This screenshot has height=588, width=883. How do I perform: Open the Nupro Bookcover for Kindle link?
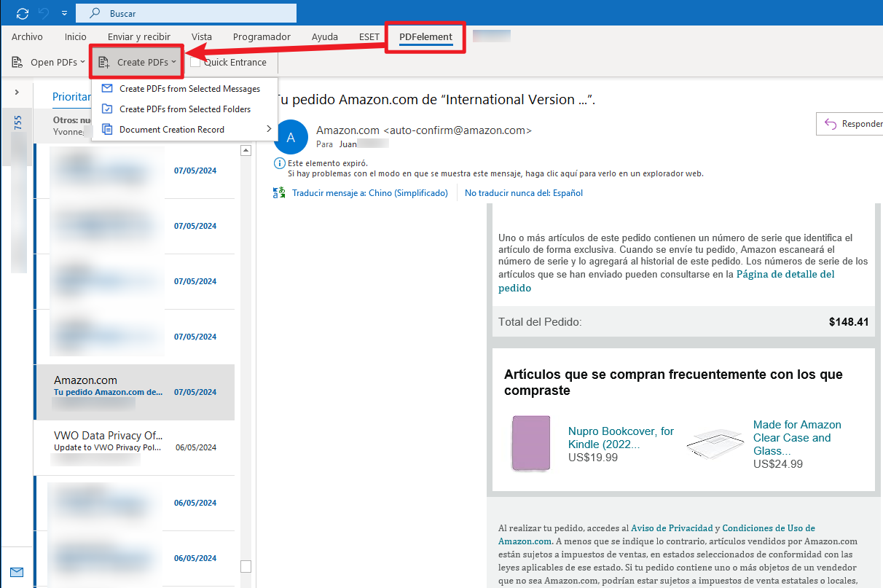621,438
